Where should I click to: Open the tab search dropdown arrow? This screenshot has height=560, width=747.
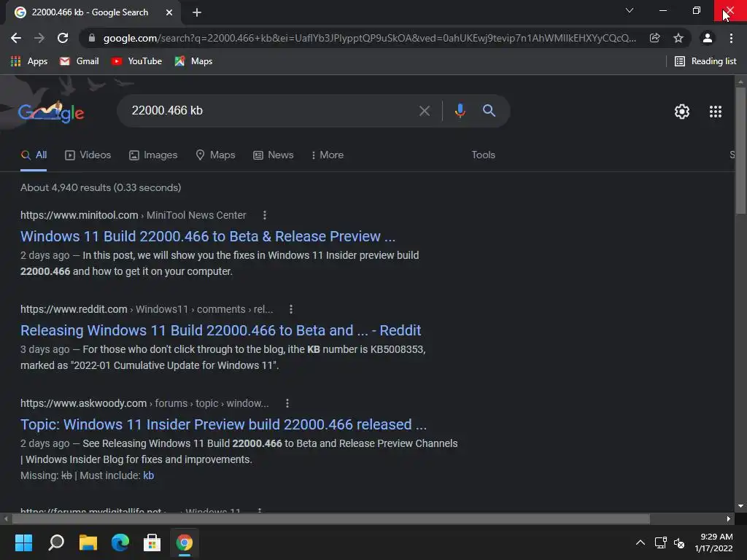(630, 10)
